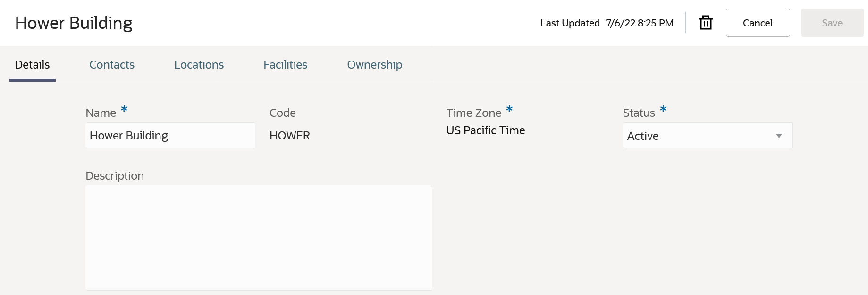This screenshot has width=868, height=295.
Task: Click the Last Updated timestamp
Action: tap(639, 23)
